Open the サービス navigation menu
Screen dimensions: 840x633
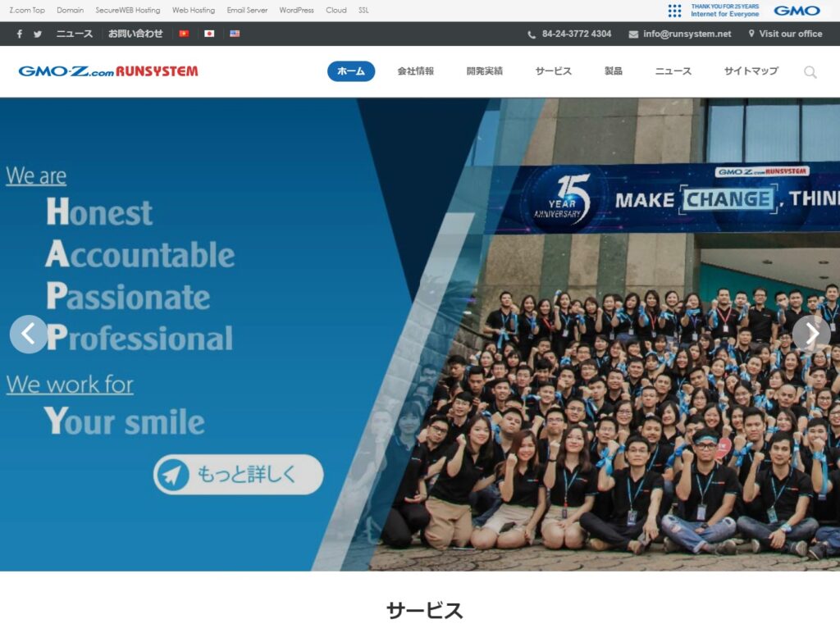click(554, 71)
